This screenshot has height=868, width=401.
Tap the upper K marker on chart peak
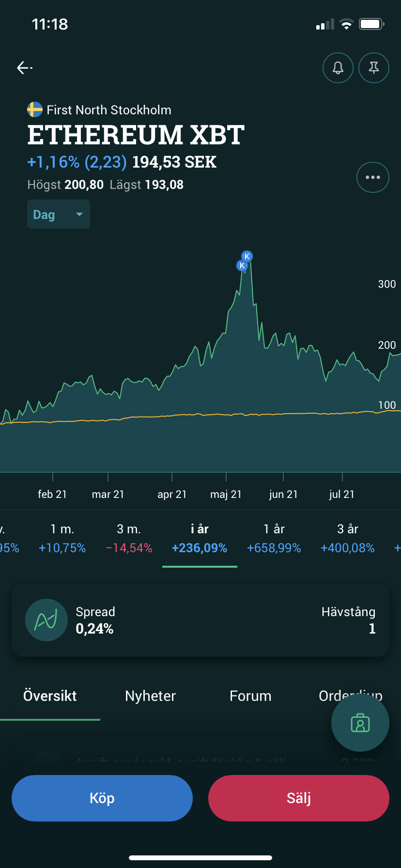tap(247, 256)
